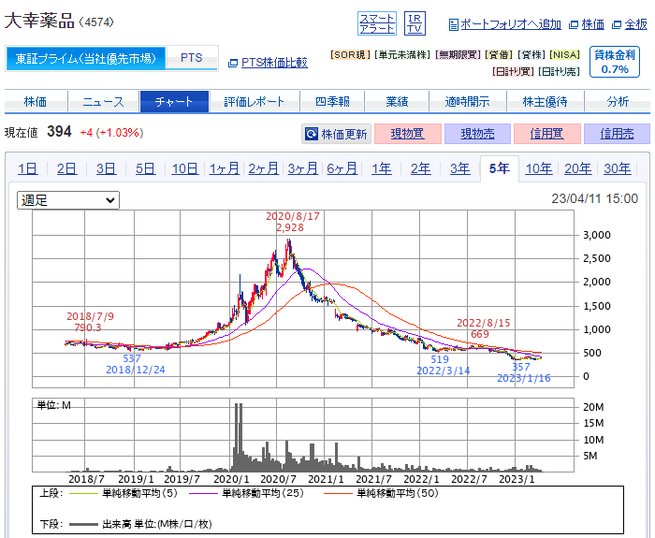Click the 単元未満株 label
655x538 pixels.
point(403,55)
